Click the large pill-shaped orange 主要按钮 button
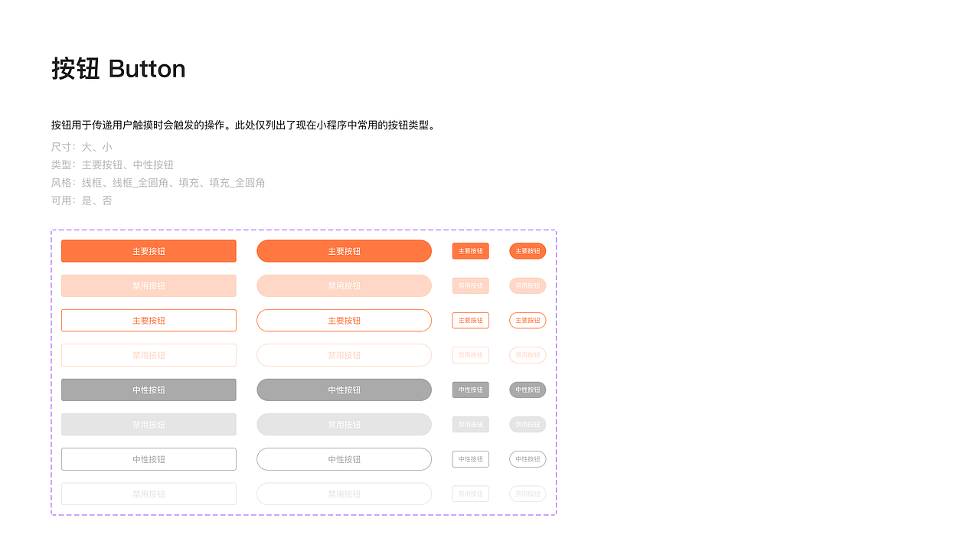 pos(344,251)
